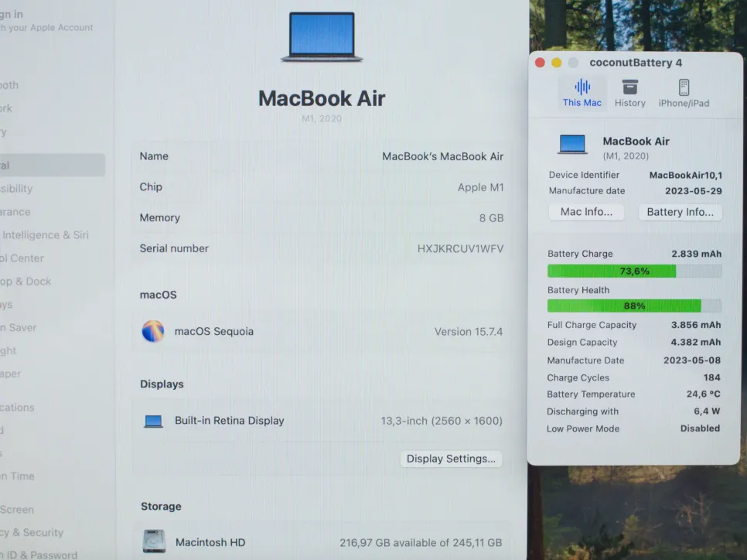747x560 pixels.
Task: Click the large MacBook Air image
Action: (322, 37)
